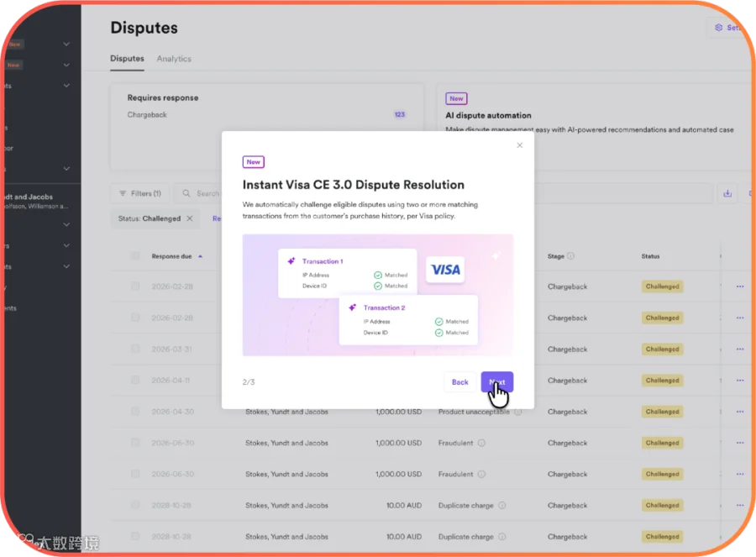The height and width of the screenshot is (557, 756).
Task: Show info for last Duplicate charge reason
Action: point(502,537)
